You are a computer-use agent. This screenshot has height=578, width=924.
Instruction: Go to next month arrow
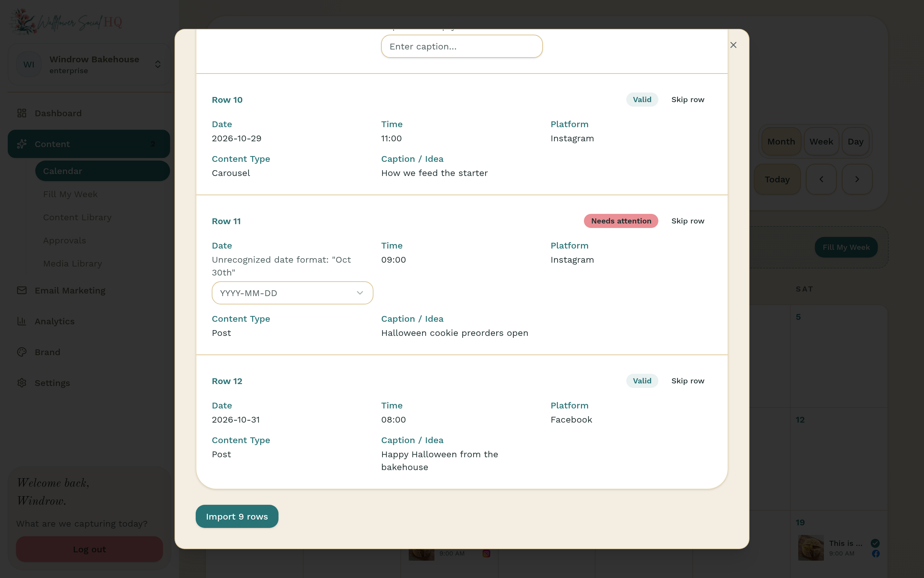coord(857,179)
